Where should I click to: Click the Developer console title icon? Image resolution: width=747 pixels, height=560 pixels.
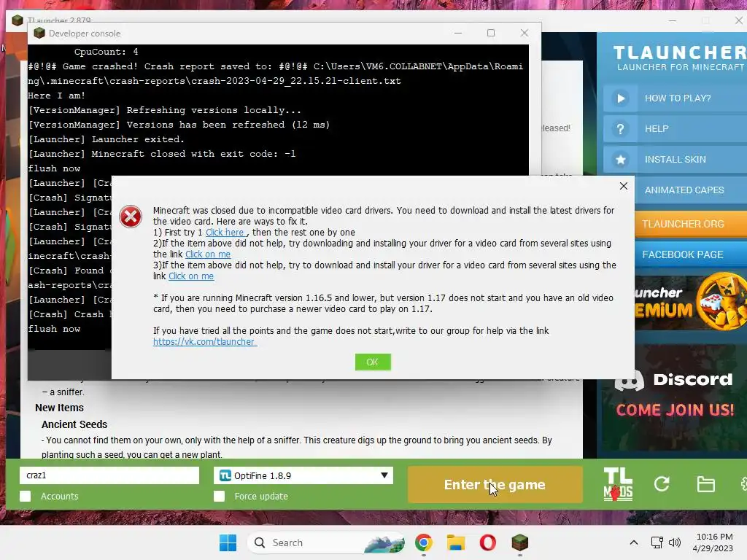39,33
